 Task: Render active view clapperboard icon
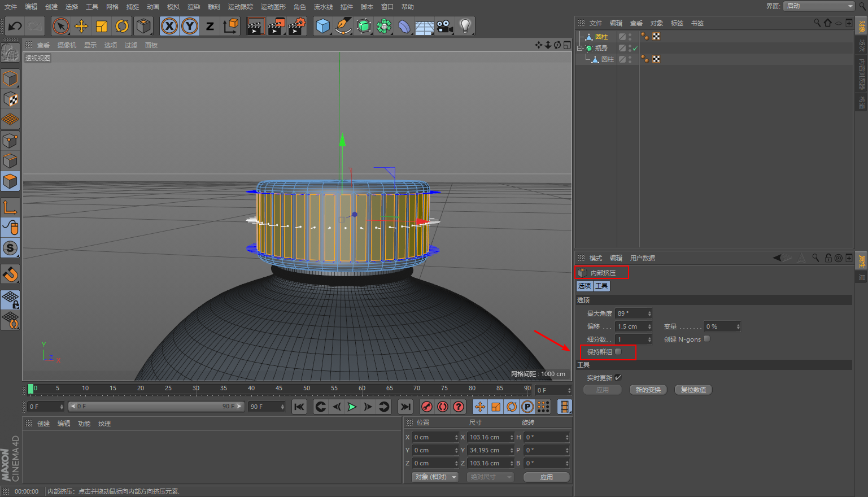click(x=255, y=26)
